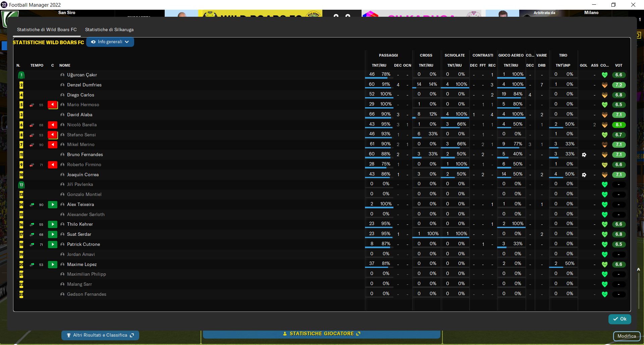Click red substituted-off arrow for Stefano Sensi
Viewport: 644px width, 345px height.
coord(53,135)
